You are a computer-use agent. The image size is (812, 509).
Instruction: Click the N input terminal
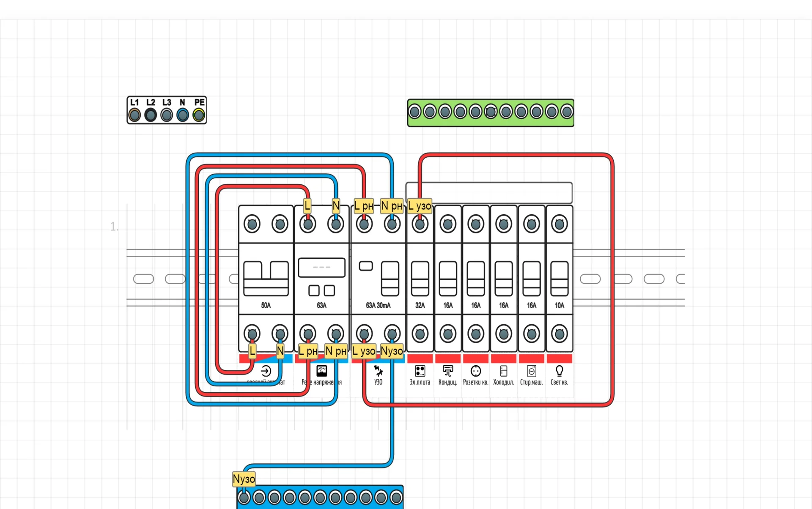coord(183,115)
